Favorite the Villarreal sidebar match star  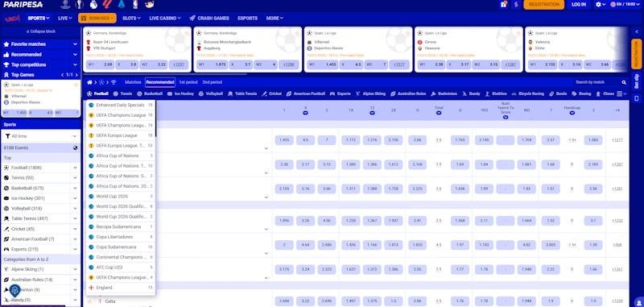tap(76, 85)
